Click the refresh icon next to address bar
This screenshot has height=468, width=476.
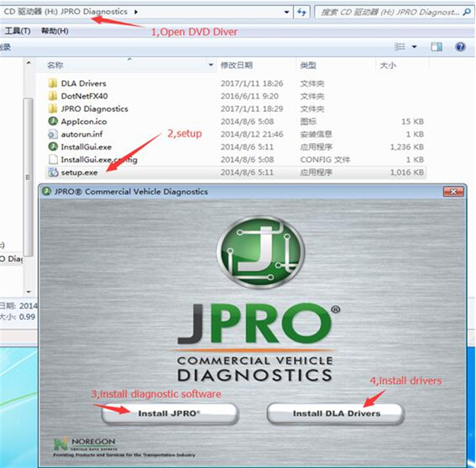coord(303,11)
